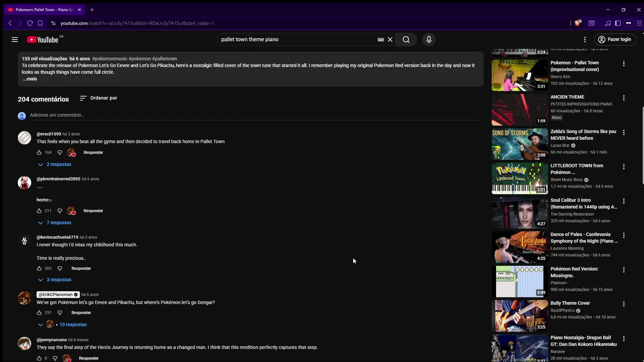Open the browser sidebar panel icon
This screenshot has width=644, height=362.
[618, 23]
